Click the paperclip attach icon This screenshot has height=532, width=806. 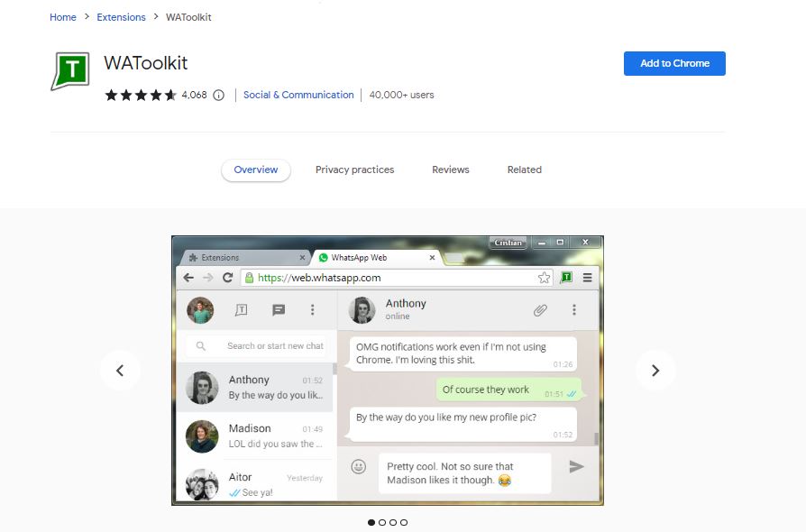pyautogui.click(x=540, y=310)
